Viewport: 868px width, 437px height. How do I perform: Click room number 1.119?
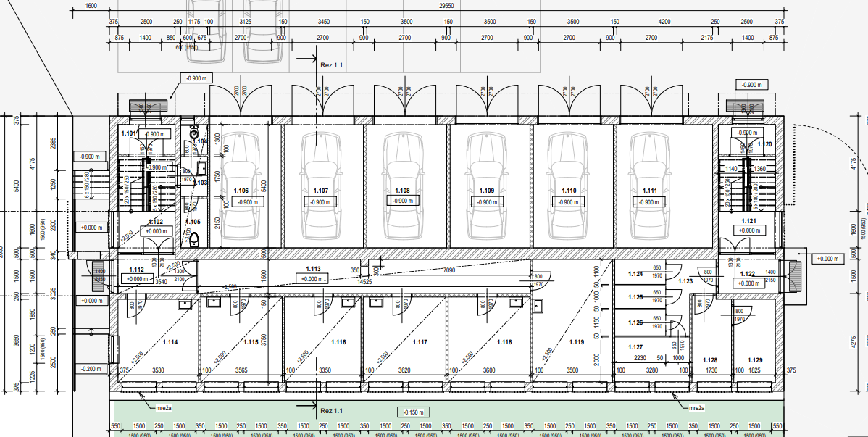click(576, 342)
